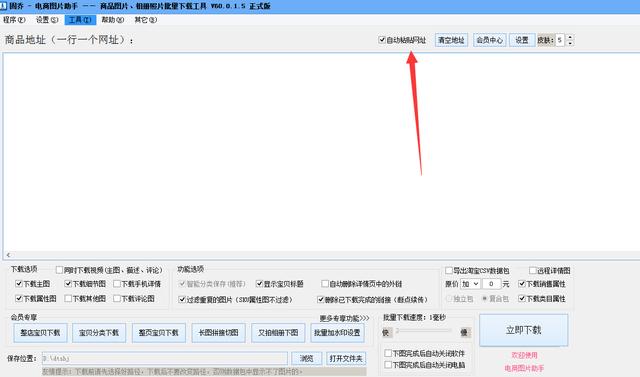Screen dimensions: 640x377
Task: Open the 帮助 menu
Action: pos(113,20)
